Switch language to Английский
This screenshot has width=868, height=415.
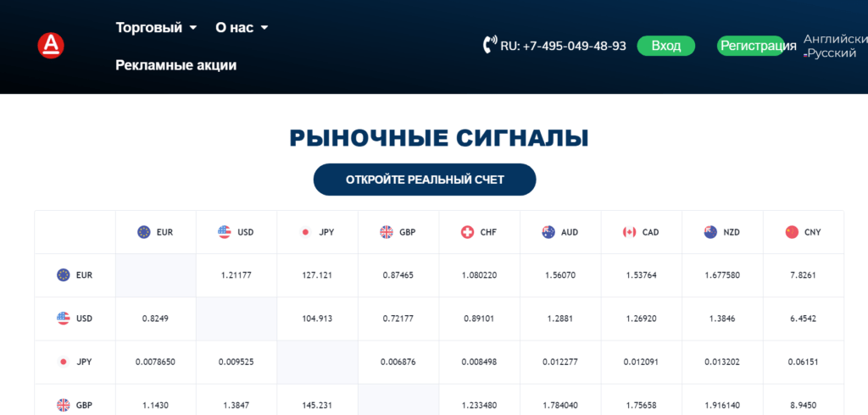point(835,39)
